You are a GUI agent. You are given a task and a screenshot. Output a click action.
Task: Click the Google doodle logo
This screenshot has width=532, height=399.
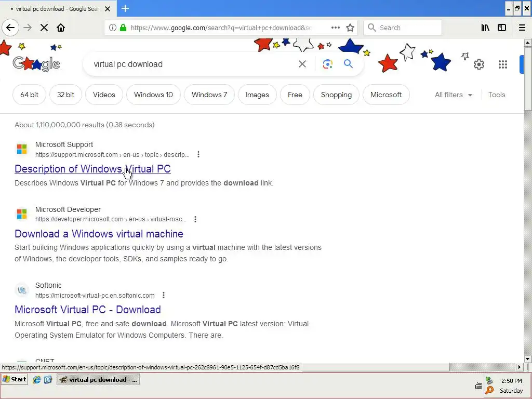(36, 63)
